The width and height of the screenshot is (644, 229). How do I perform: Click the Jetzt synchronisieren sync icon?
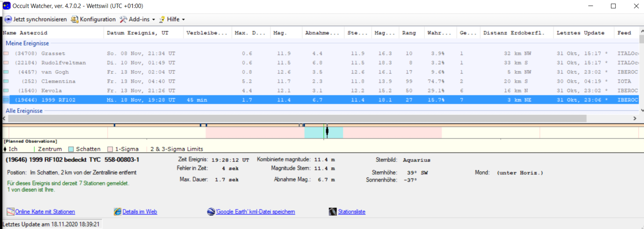[8, 19]
